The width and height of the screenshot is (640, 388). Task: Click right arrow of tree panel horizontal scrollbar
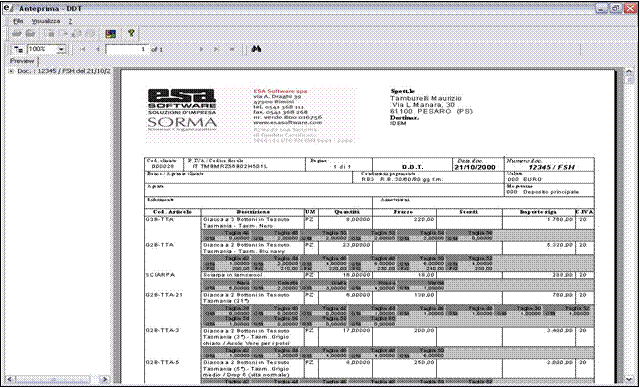[105, 379]
